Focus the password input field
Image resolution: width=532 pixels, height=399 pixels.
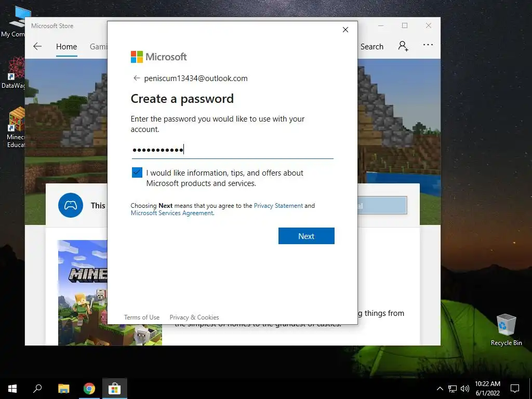(x=233, y=149)
